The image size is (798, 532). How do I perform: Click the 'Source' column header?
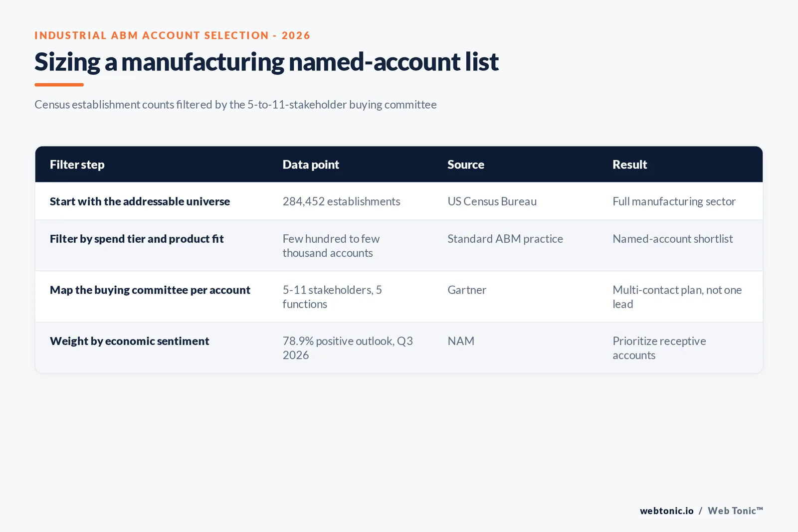pos(466,165)
